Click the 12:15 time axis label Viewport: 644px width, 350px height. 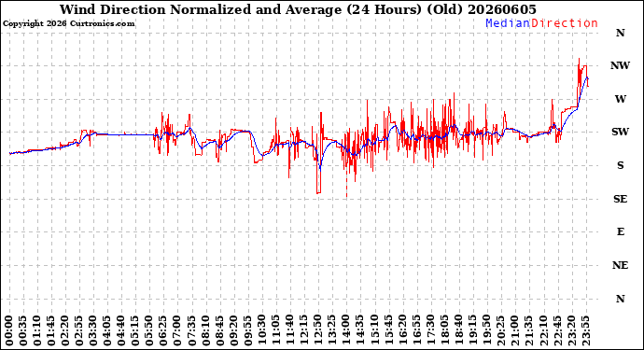(304, 330)
